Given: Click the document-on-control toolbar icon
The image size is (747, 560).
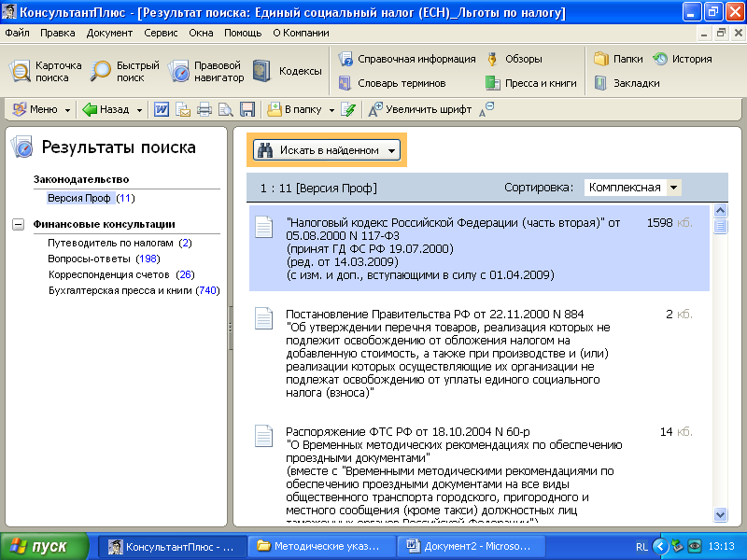Looking at the screenshot, I should tap(348, 109).
